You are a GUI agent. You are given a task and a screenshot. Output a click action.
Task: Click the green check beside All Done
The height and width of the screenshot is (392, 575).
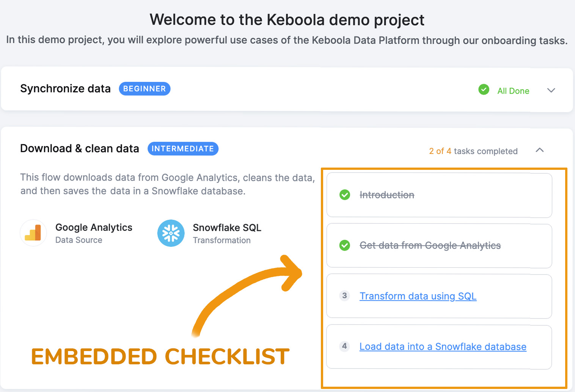(x=484, y=90)
